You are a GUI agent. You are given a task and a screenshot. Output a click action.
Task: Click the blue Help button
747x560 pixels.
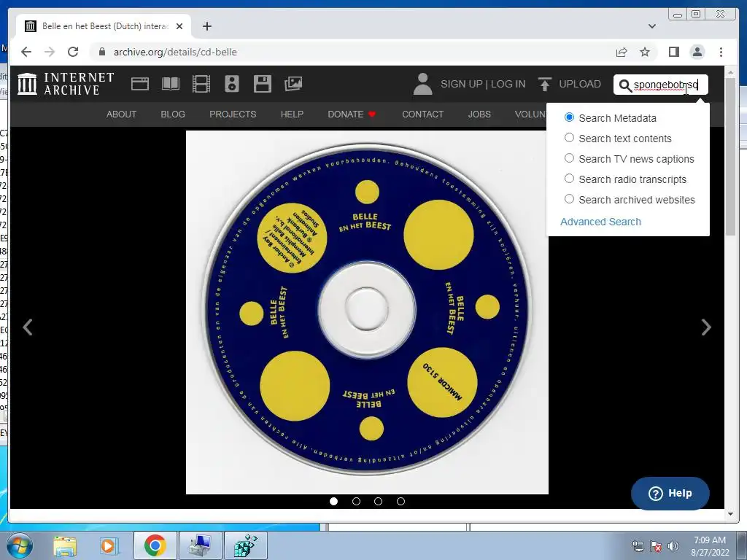(x=670, y=494)
